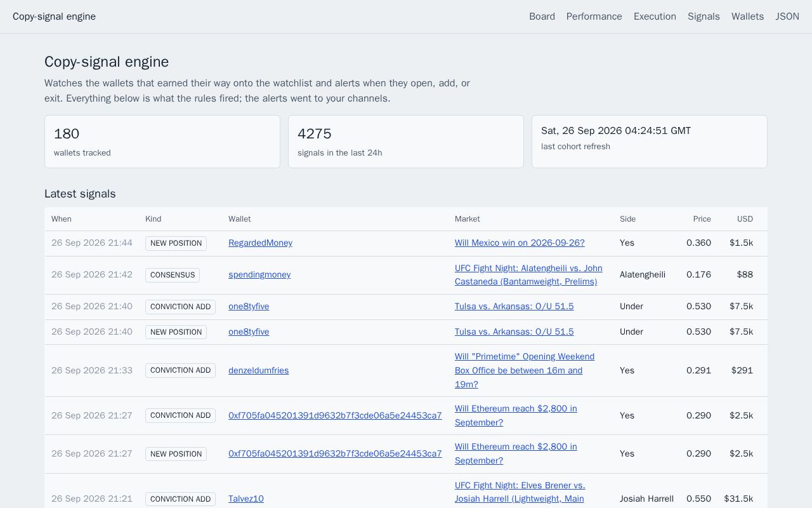Open Tulsa vs. Arkansas market at 21:40 CONVICTION ADD
This screenshot has width=812, height=508.
514,307
